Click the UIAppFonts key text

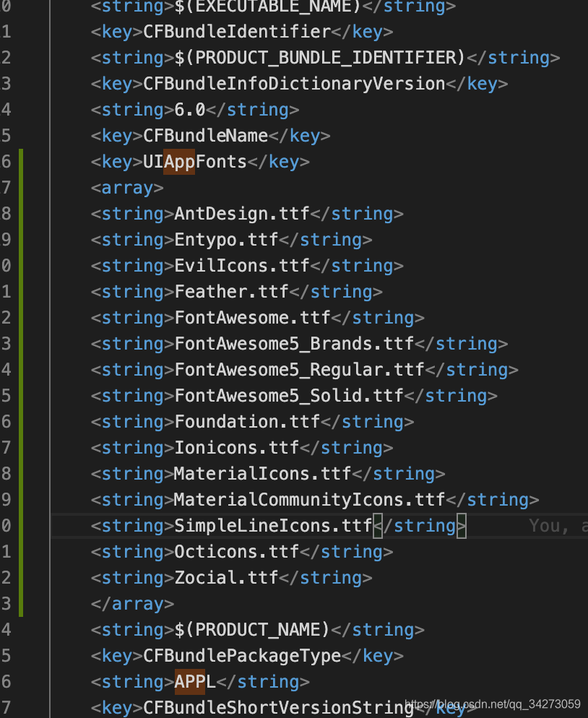point(195,162)
